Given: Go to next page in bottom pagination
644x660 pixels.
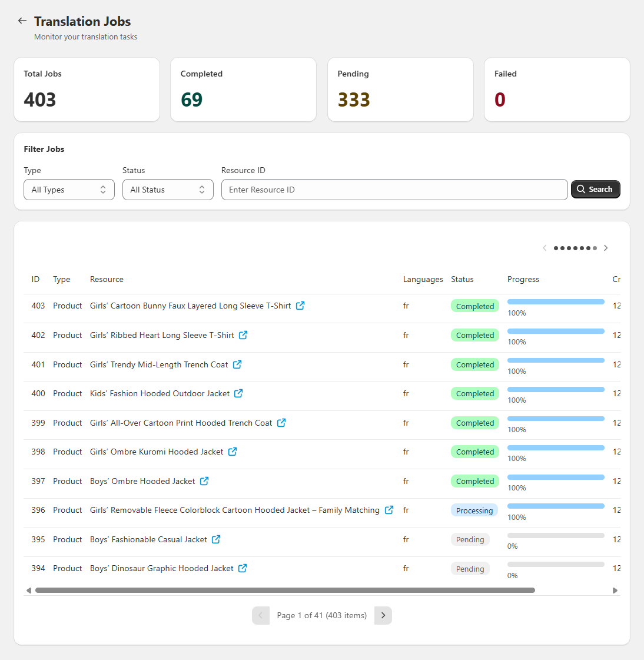Looking at the screenshot, I should (x=383, y=615).
